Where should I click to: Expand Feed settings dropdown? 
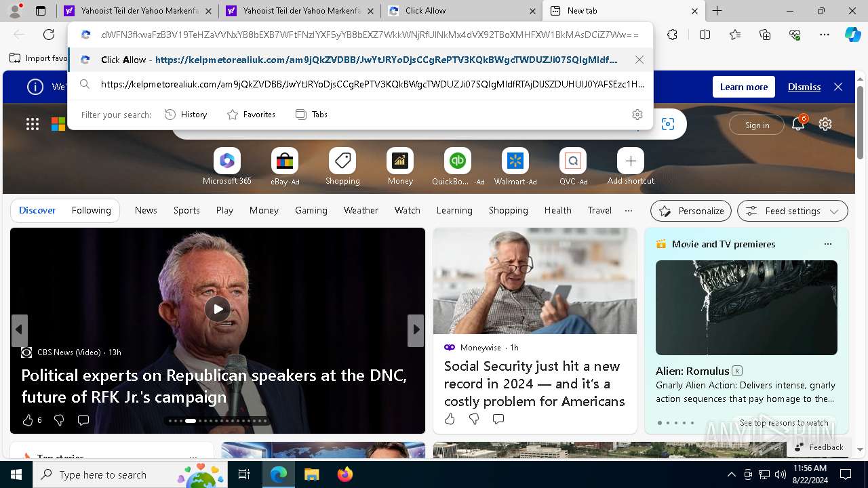click(792, 211)
